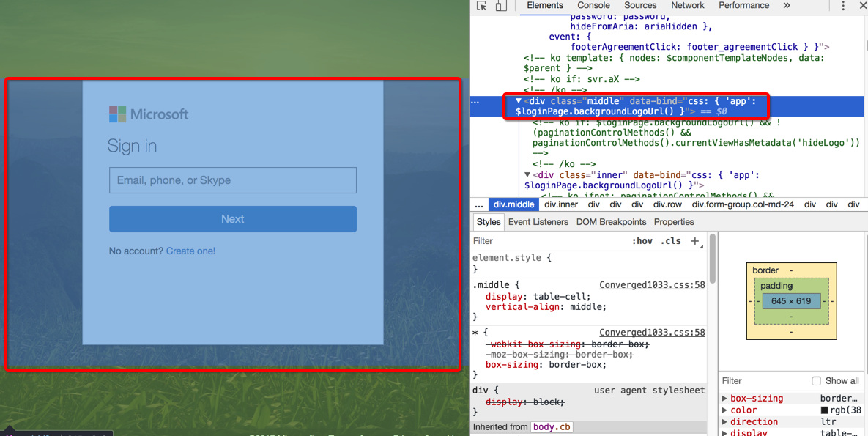Click the border label in box model

tap(765, 270)
